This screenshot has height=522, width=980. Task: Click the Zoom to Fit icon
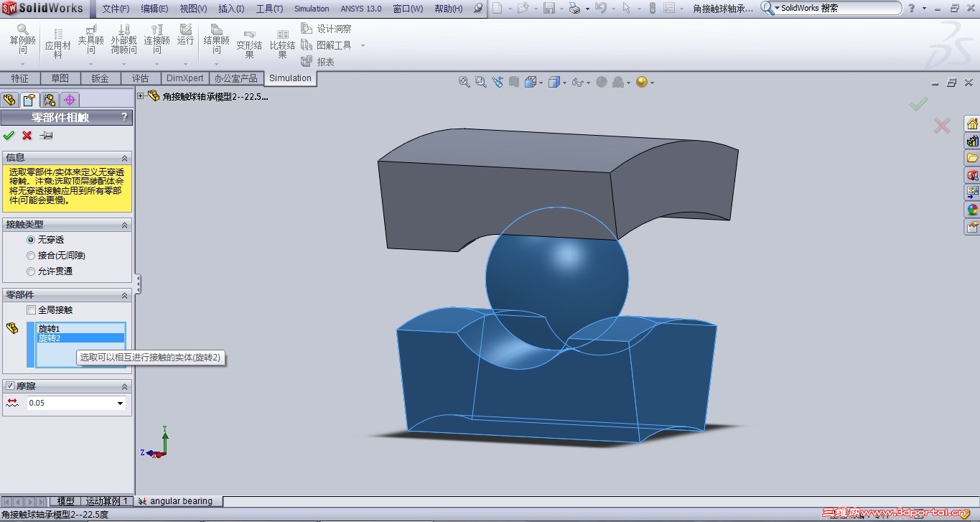click(465, 82)
